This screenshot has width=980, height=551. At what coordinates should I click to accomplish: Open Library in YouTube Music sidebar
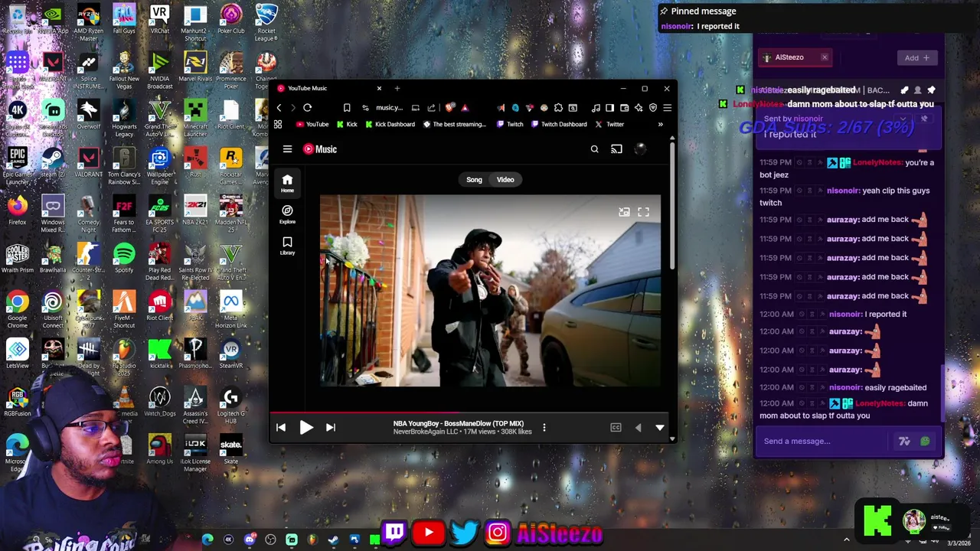[287, 246]
